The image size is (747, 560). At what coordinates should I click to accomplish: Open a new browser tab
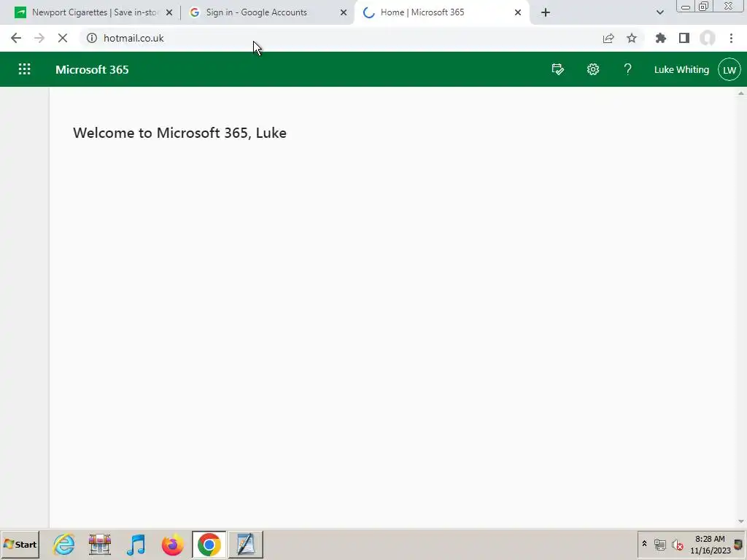[546, 12]
